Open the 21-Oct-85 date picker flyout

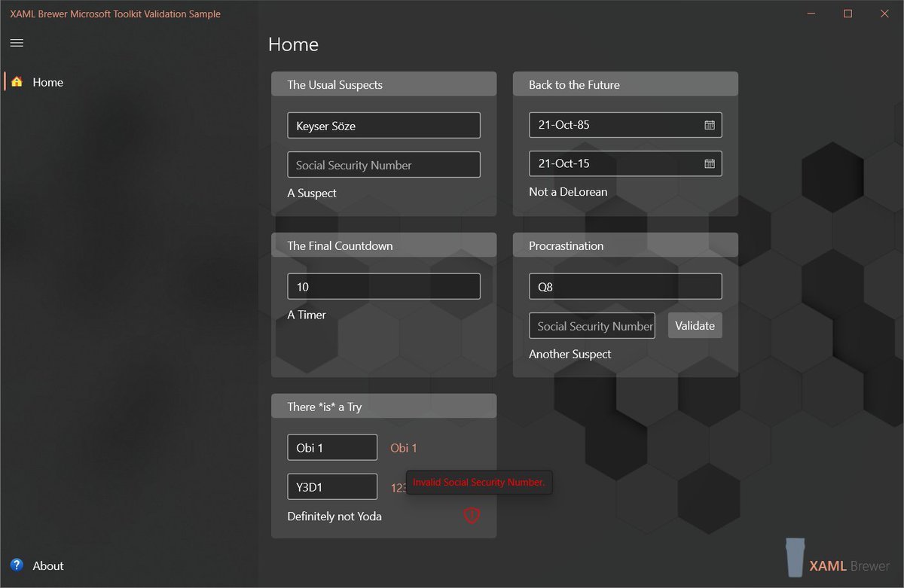[625, 124]
